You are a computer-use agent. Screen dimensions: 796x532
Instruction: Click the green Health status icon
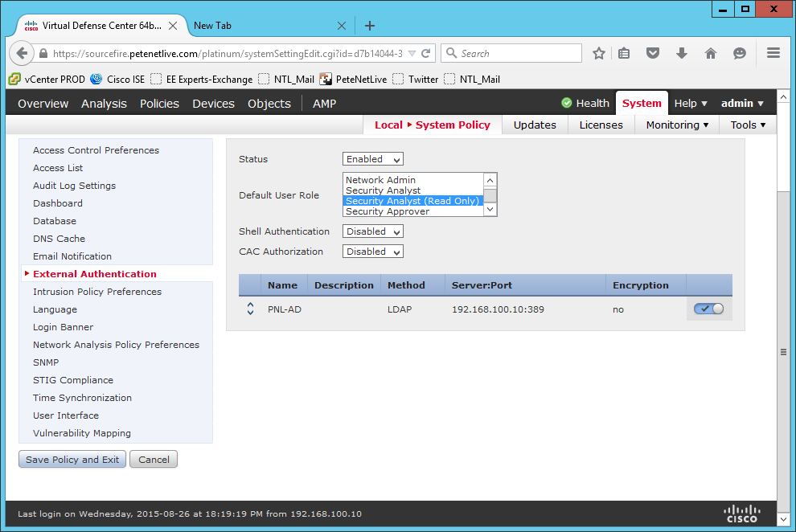[567, 103]
